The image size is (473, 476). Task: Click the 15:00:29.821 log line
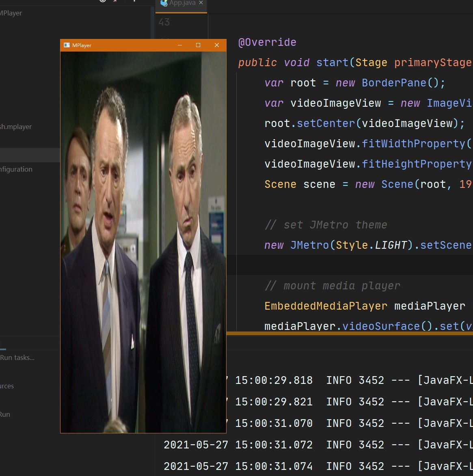(349, 402)
